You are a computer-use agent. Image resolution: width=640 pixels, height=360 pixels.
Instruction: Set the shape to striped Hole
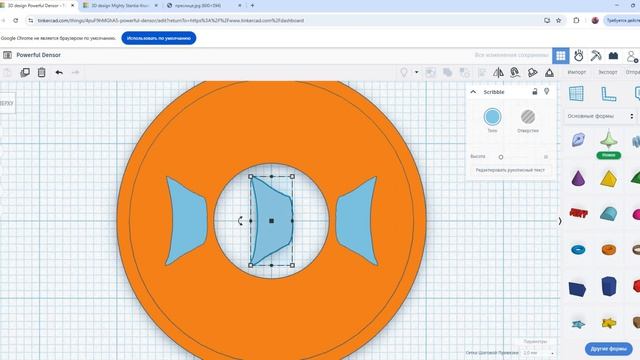tap(528, 117)
